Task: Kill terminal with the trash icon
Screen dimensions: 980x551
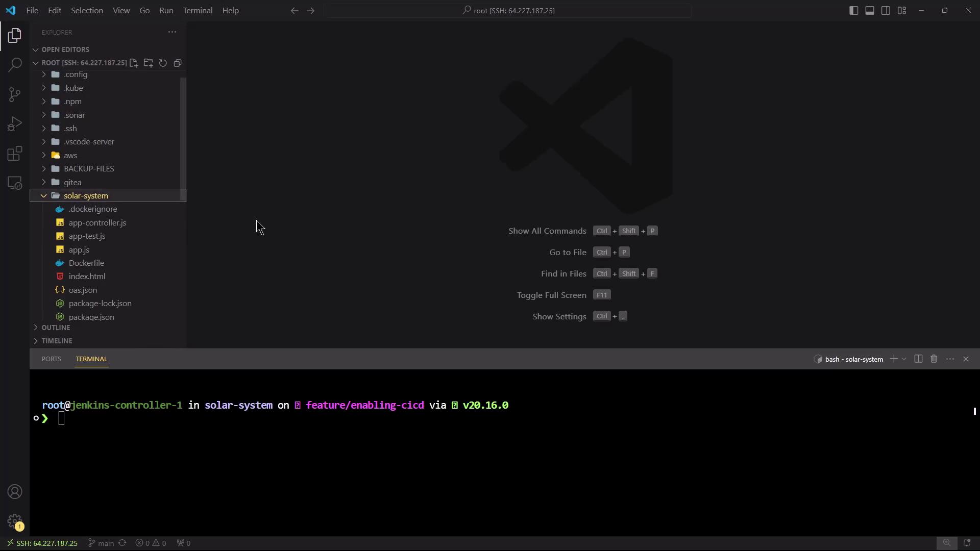Action: pos(934,359)
